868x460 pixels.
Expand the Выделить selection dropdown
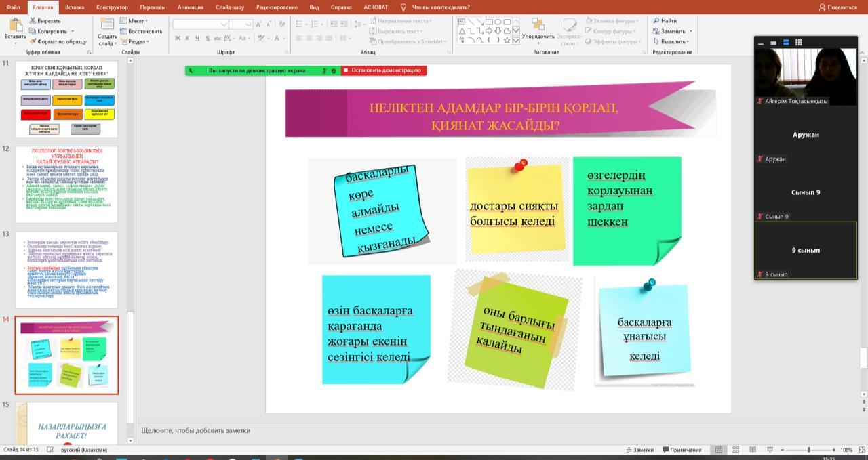coord(672,41)
